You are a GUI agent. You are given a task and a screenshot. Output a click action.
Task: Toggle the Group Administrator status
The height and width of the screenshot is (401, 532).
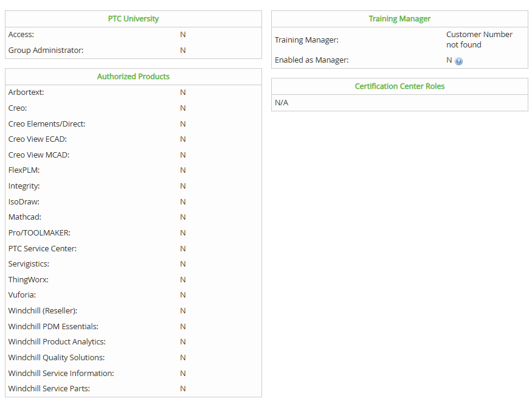pos(183,50)
